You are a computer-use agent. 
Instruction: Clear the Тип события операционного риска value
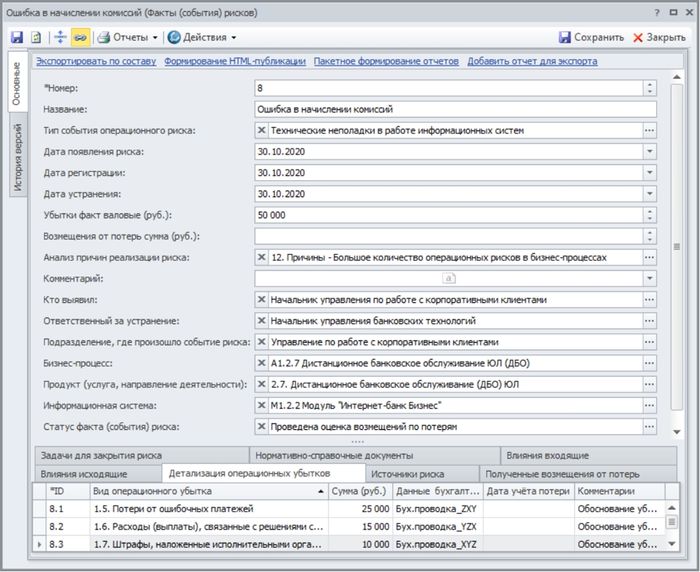(x=262, y=130)
